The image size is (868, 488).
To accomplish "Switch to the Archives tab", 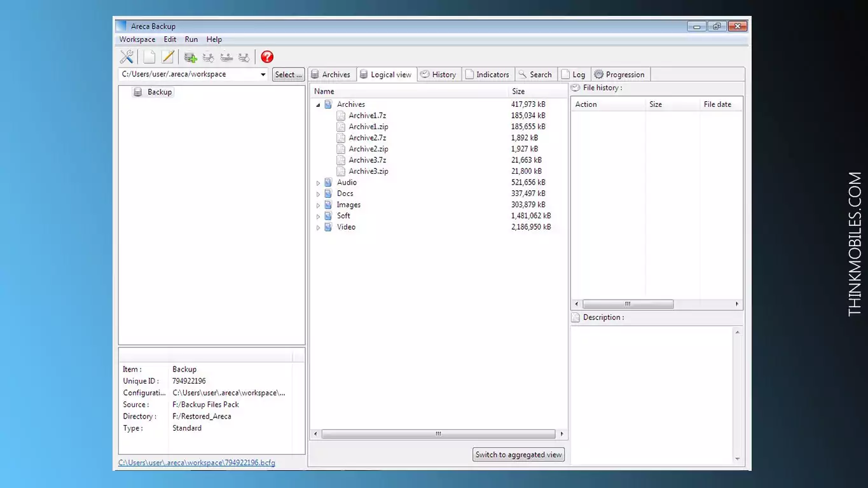I will [x=331, y=74].
